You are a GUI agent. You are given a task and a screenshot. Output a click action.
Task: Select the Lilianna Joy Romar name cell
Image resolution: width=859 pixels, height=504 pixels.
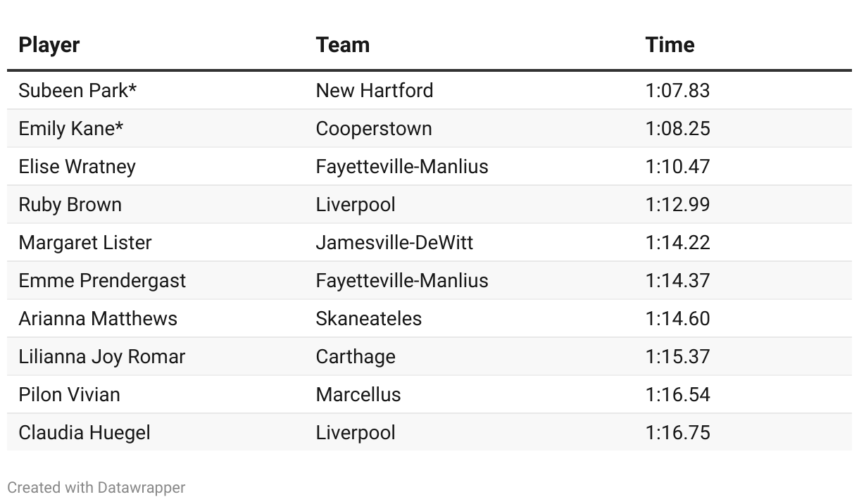[101, 357]
